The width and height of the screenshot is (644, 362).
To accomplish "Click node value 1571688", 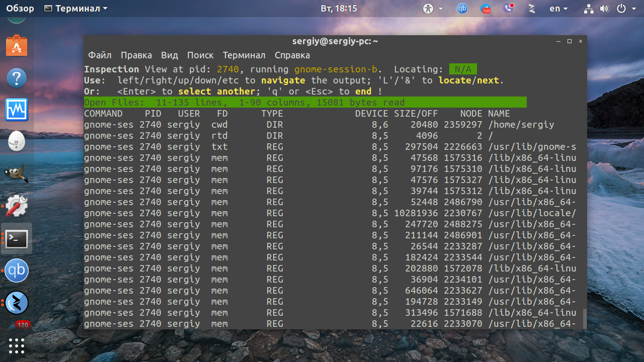I will pyautogui.click(x=463, y=313).
